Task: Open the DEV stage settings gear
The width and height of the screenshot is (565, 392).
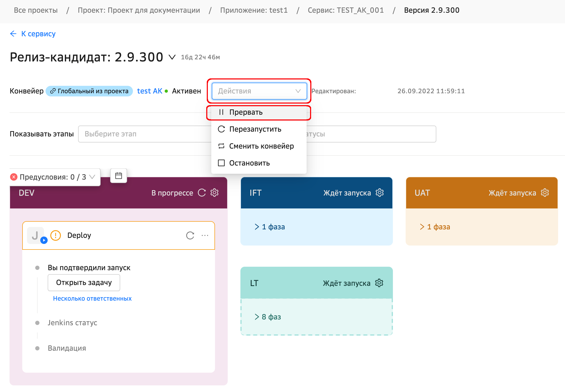Action: (x=214, y=193)
